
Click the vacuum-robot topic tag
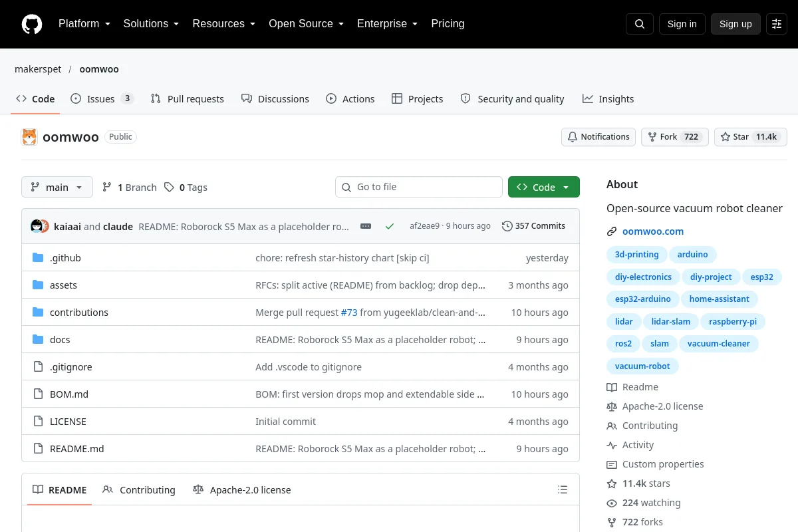[x=642, y=366]
